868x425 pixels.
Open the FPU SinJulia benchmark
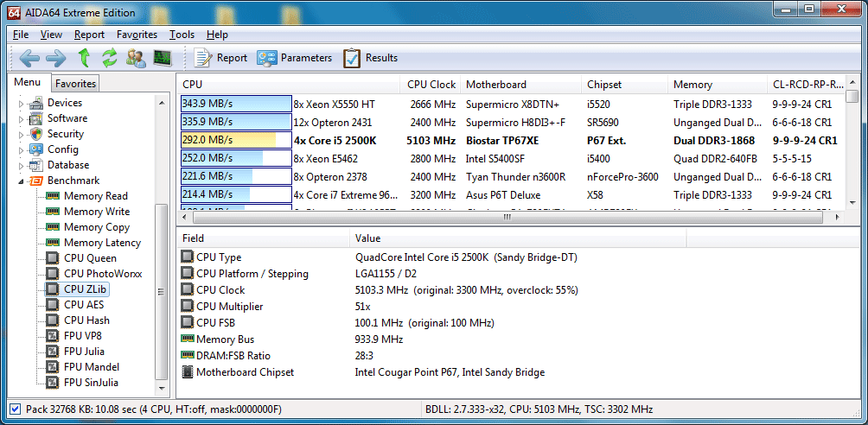click(91, 382)
